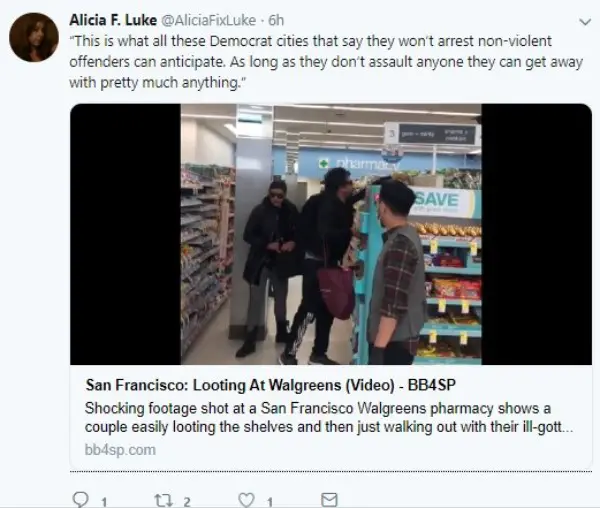600x508 pixels.
Task: Click the left black bar of video card
Action: [x=126, y=234]
